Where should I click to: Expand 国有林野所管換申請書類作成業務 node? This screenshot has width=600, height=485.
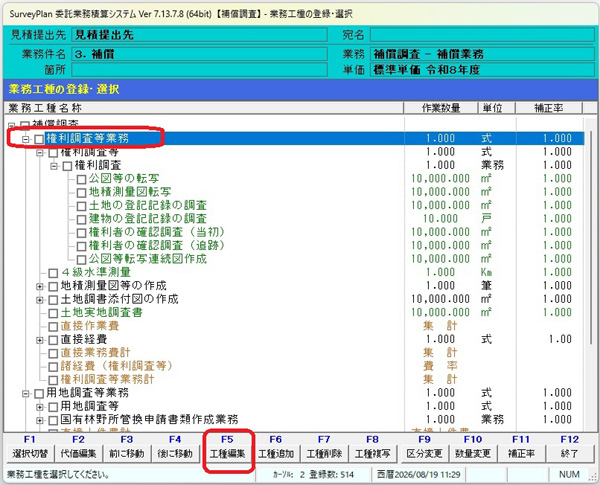coord(40,420)
